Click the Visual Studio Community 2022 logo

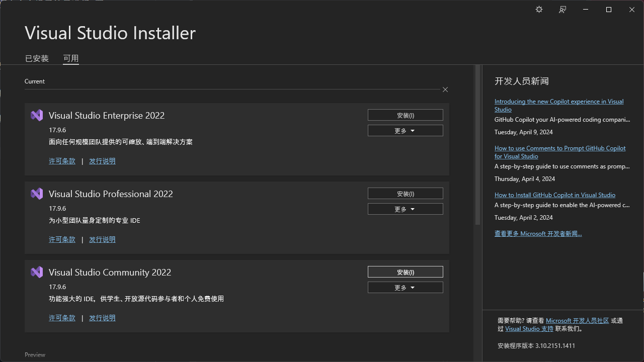coord(37,272)
